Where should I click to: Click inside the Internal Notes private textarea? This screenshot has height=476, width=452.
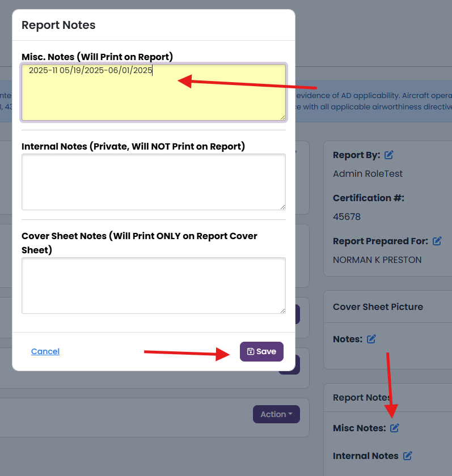pyautogui.click(x=154, y=182)
